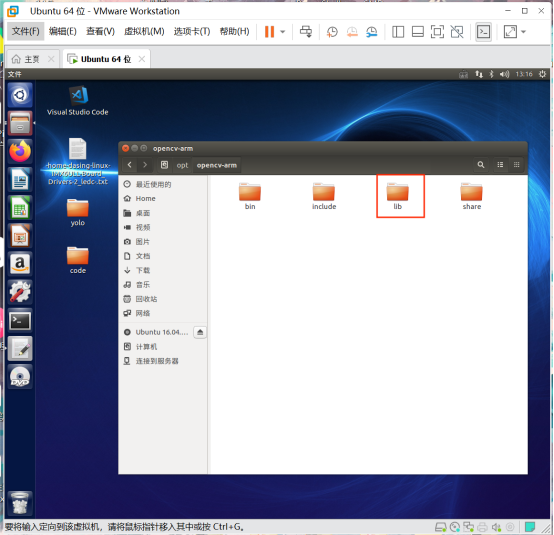Toggle the VMware library sidebar

[398, 32]
